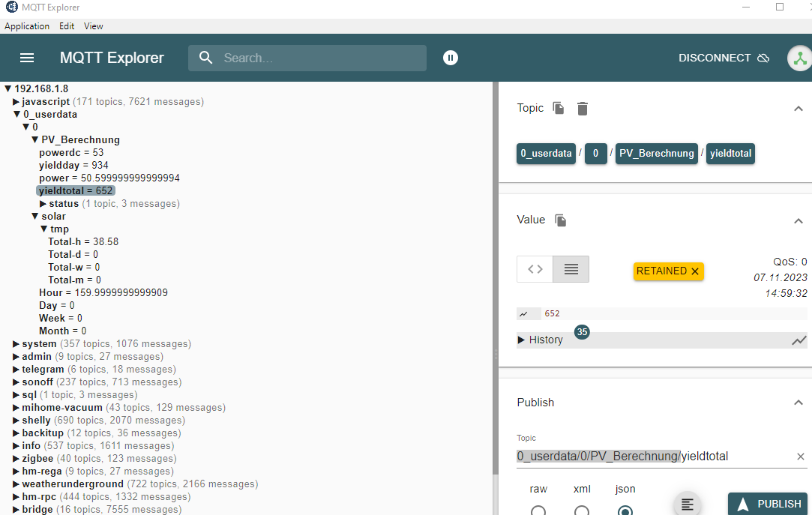Collapse the Publish panel
The width and height of the screenshot is (812, 515).
pyautogui.click(x=799, y=403)
